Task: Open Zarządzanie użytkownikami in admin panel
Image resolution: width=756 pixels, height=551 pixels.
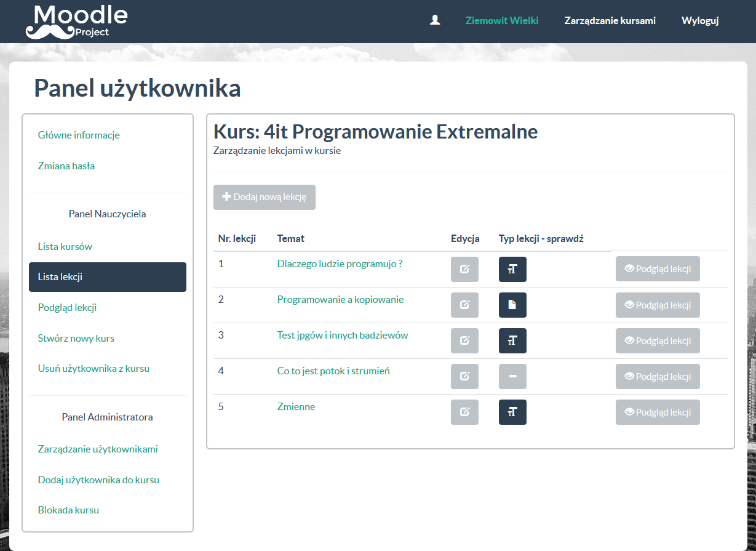Action: coord(98,449)
